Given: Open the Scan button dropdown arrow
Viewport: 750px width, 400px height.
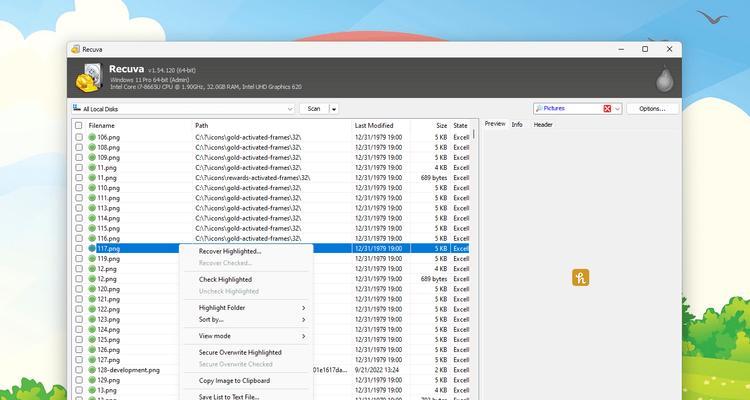Looking at the screenshot, I should pyautogui.click(x=334, y=109).
